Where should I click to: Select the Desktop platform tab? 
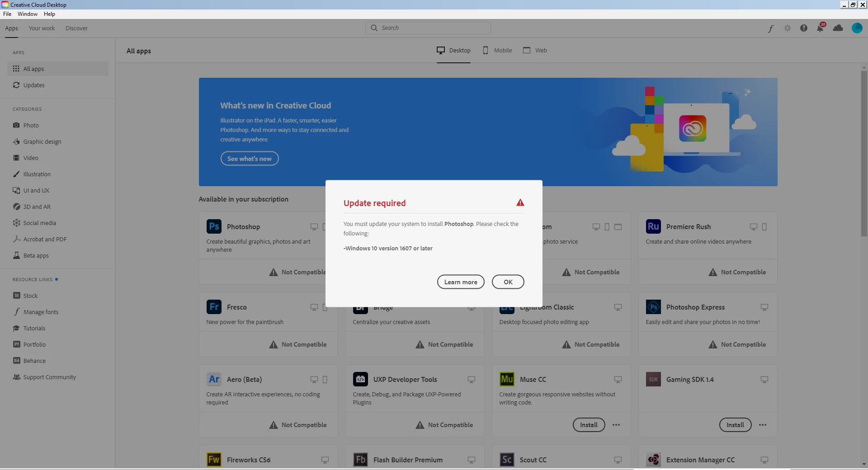coord(453,50)
